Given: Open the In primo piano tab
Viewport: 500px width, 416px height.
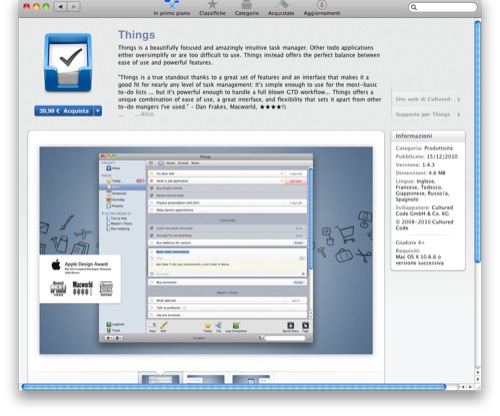Looking at the screenshot, I should (x=172, y=9).
